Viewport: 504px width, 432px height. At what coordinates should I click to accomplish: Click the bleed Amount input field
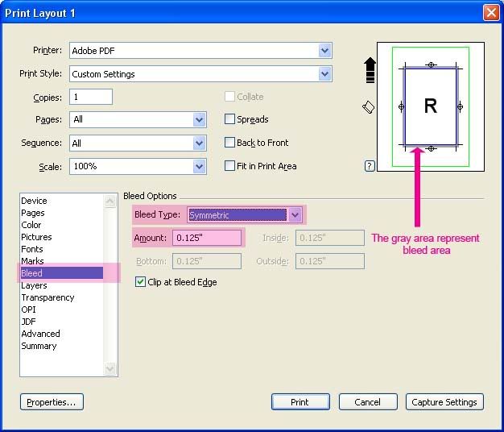(x=207, y=239)
